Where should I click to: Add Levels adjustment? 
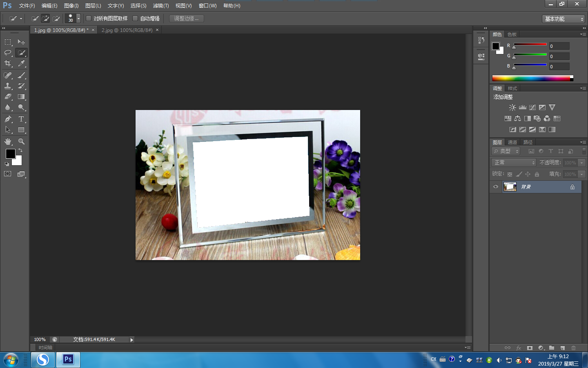pos(523,107)
